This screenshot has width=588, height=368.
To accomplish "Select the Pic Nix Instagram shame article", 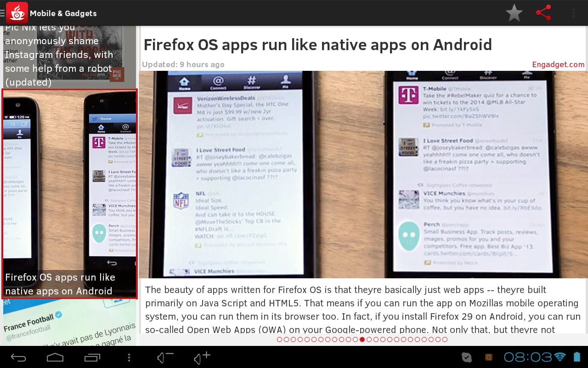I will coord(70,57).
